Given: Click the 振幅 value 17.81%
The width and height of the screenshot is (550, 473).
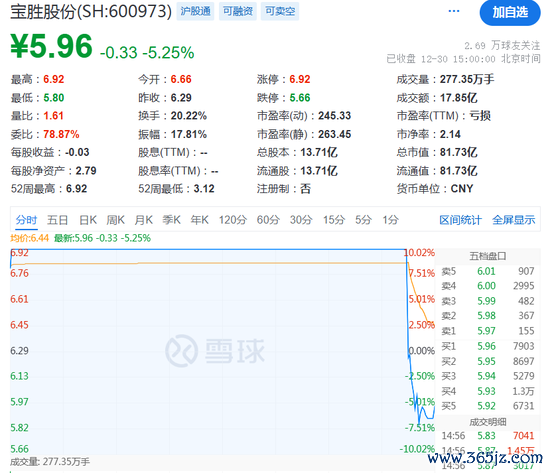Looking at the screenshot, I should click(189, 134).
